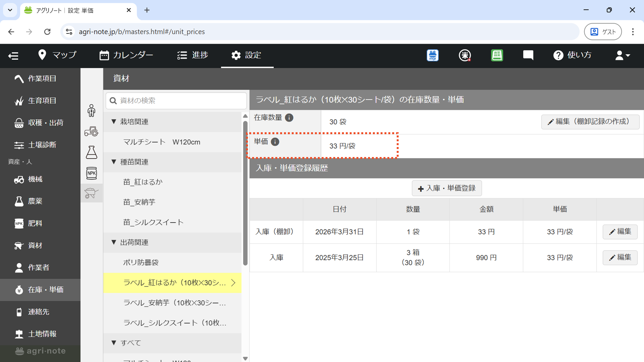Viewport: 644px width, 362px height.
Task: Select the wheelbarrow category icon in narrow strip
Action: click(91, 193)
